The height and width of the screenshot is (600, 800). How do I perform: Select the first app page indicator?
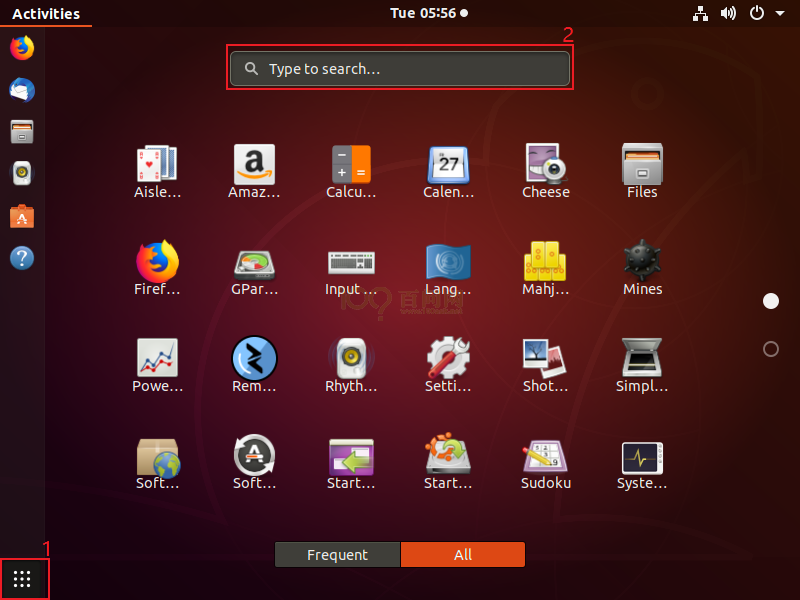[770, 301]
